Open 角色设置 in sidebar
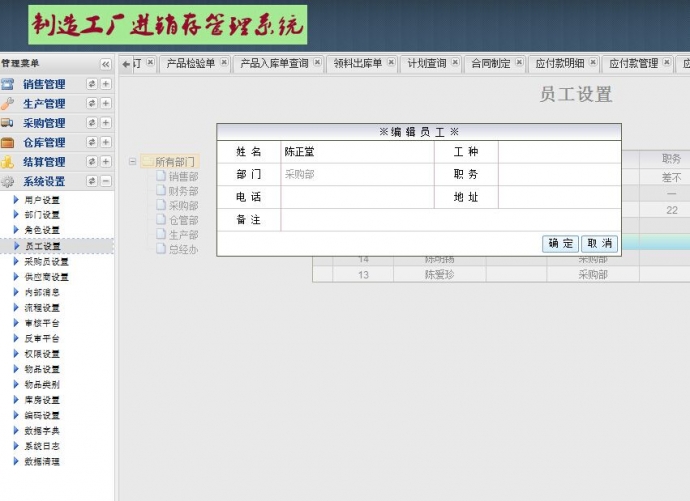 click(42, 230)
